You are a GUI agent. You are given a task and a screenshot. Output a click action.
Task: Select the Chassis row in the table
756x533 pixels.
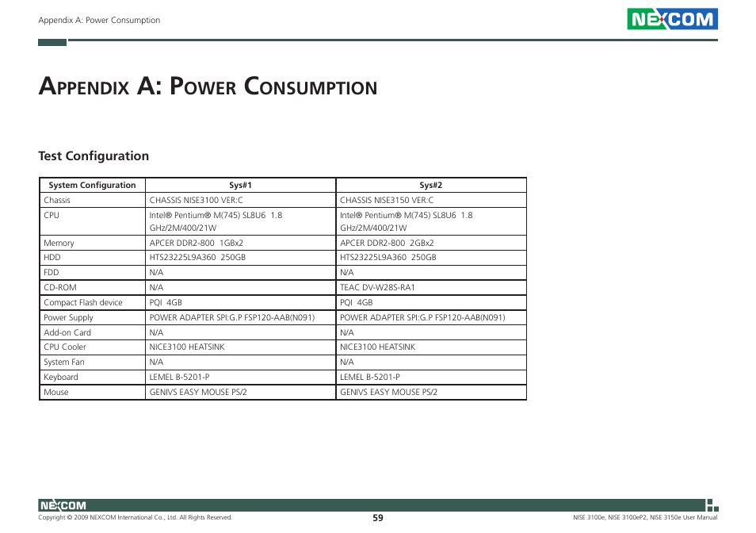(92, 200)
